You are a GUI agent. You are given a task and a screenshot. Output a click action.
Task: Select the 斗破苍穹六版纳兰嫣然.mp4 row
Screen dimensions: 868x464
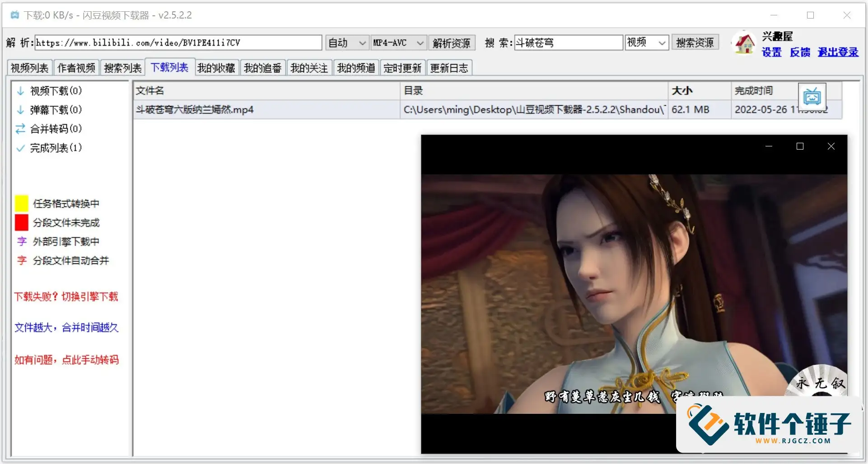[266, 110]
